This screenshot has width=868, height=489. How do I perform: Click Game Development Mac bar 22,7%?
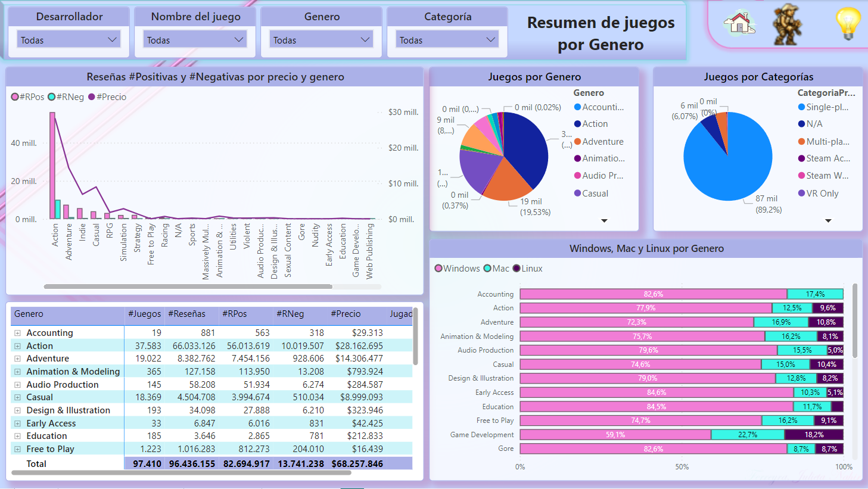click(x=748, y=435)
